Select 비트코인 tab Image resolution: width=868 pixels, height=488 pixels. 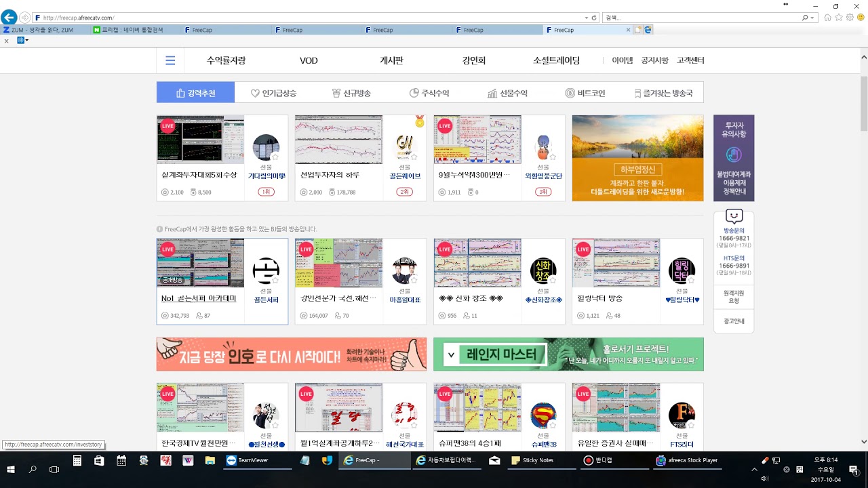[x=585, y=93]
